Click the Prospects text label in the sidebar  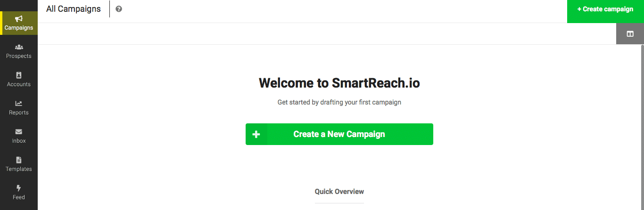[19, 56]
